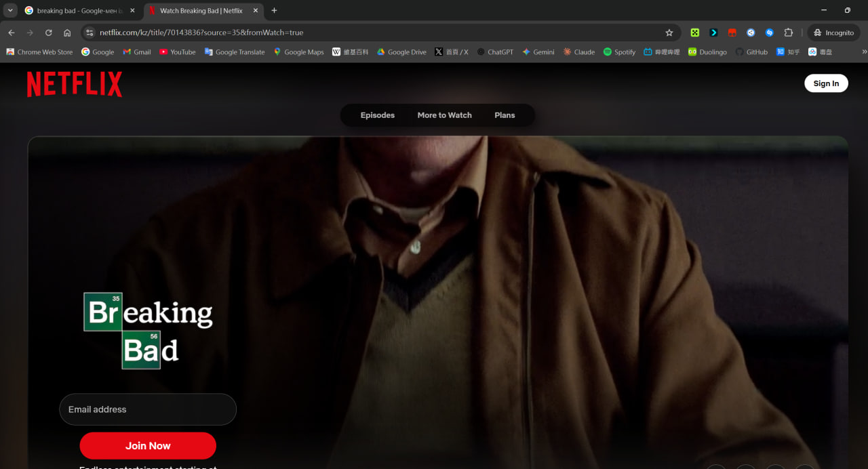Go to browser home page
Image resolution: width=868 pixels, height=469 pixels.
67,33
